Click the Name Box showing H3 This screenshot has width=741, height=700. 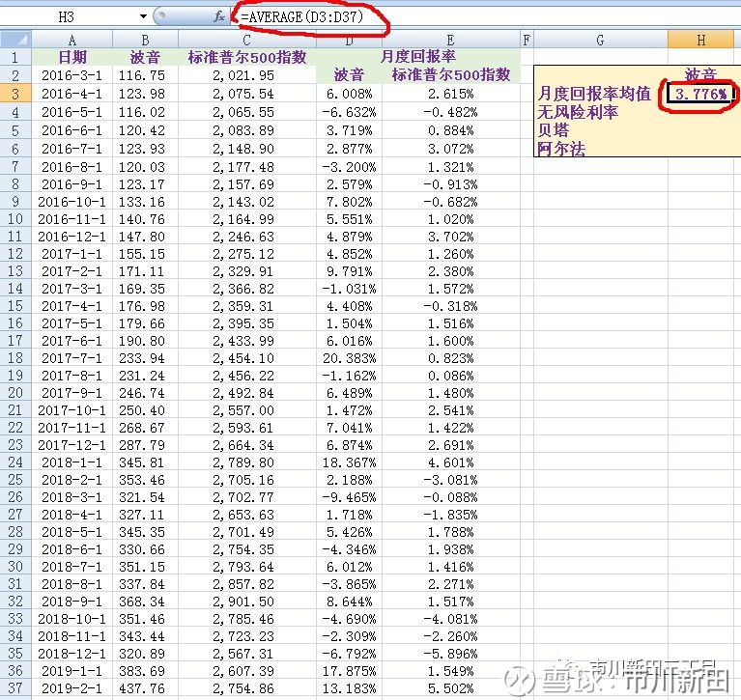pyautogui.click(x=66, y=17)
